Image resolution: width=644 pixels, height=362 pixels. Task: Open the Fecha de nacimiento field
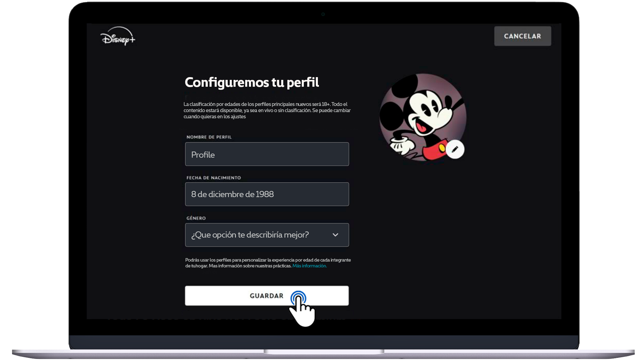[267, 194]
